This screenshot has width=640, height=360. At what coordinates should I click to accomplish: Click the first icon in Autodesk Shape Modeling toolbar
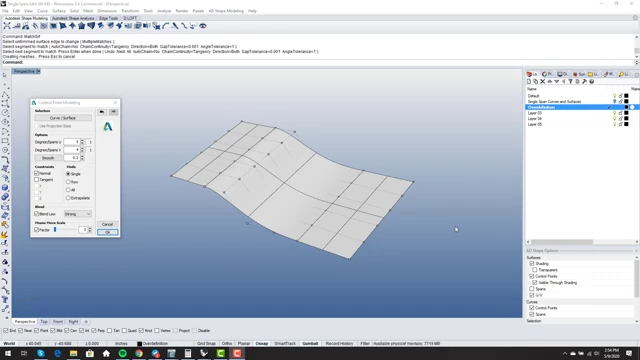[x=7, y=26]
